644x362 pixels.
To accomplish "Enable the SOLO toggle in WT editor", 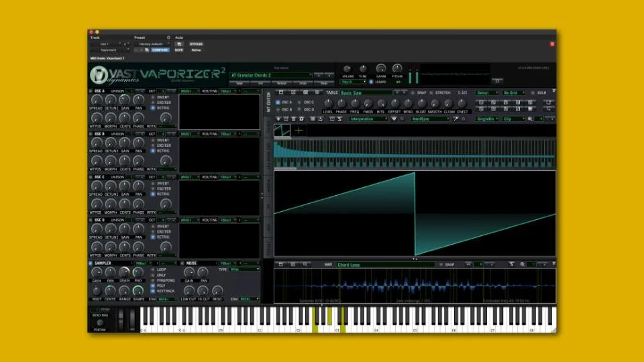I will tap(533, 93).
